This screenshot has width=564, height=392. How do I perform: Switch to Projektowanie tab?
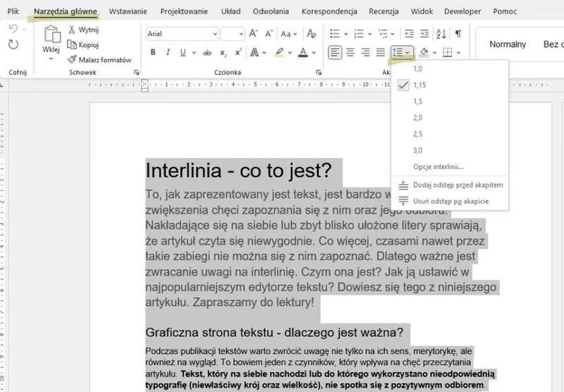184,11
